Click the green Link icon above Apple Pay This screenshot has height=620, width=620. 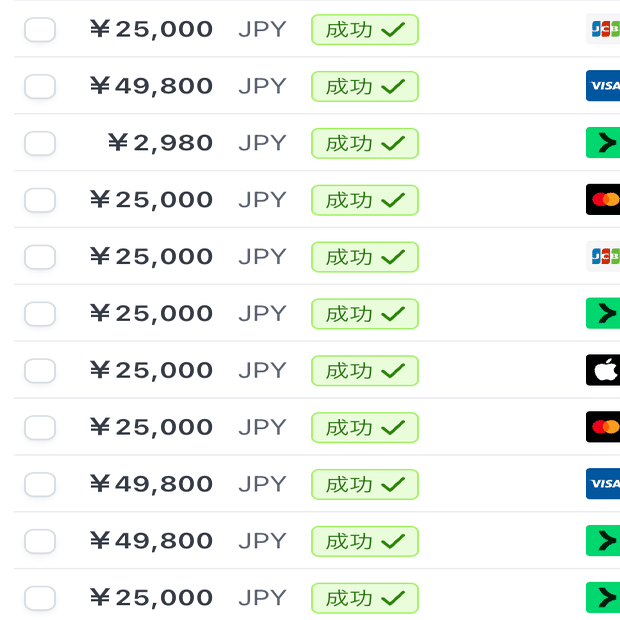603,314
